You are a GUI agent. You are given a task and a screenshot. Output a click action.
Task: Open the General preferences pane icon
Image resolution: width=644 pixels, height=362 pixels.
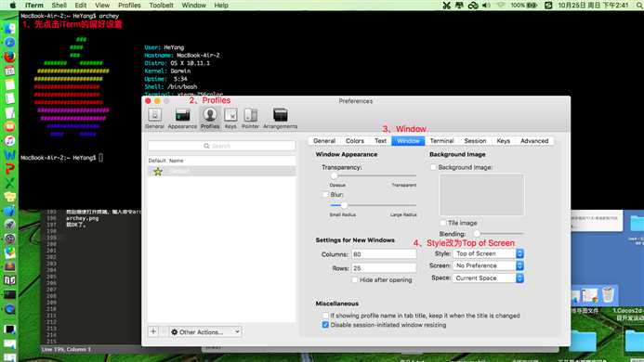pyautogui.click(x=154, y=118)
